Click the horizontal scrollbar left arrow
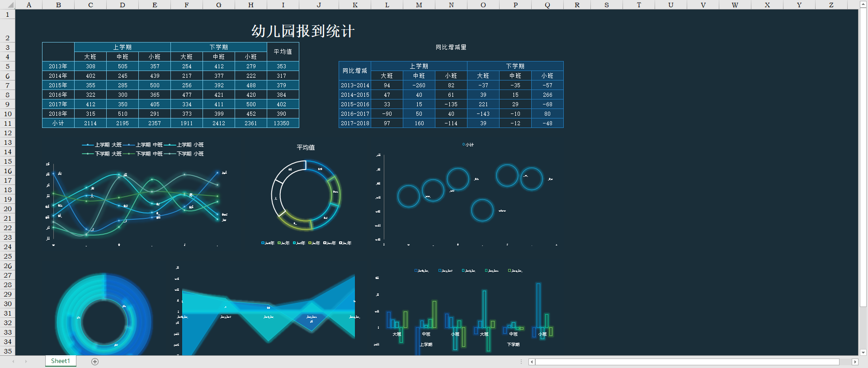 [x=532, y=362]
